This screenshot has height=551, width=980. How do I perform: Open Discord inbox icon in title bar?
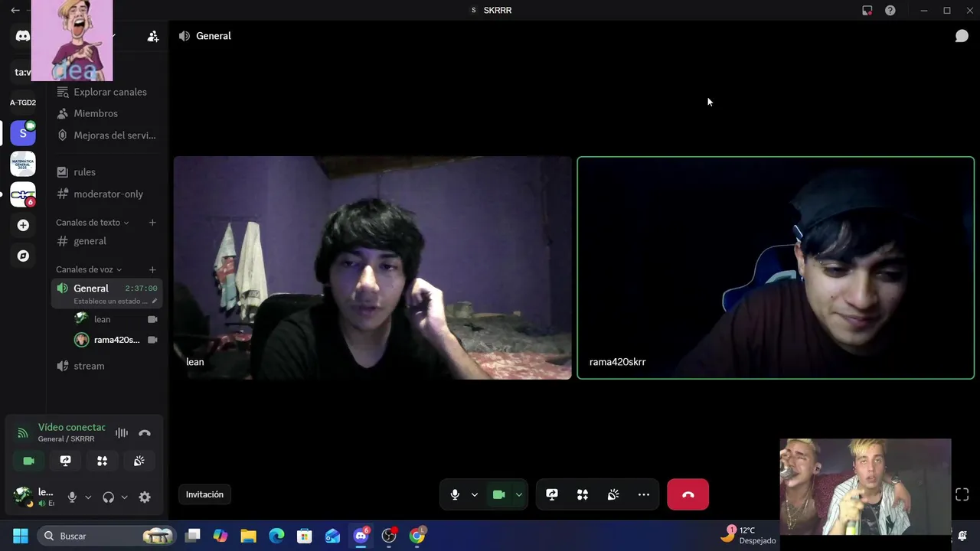point(867,10)
